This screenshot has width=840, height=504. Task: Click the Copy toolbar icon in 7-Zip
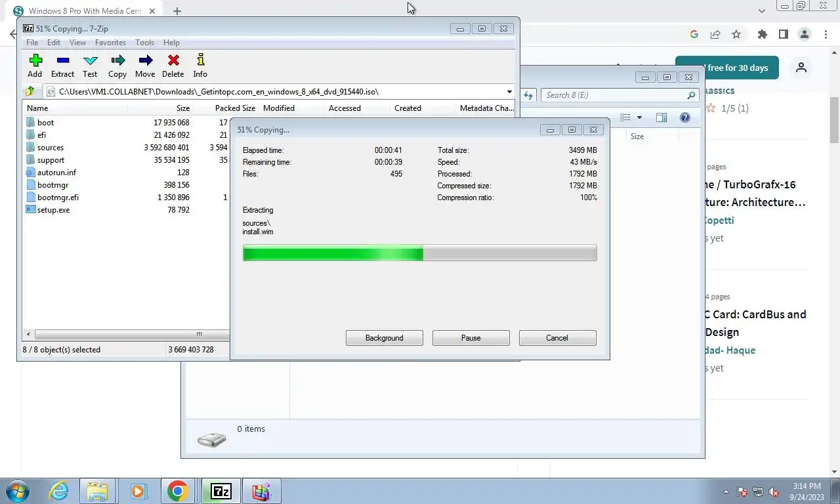(117, 66)
